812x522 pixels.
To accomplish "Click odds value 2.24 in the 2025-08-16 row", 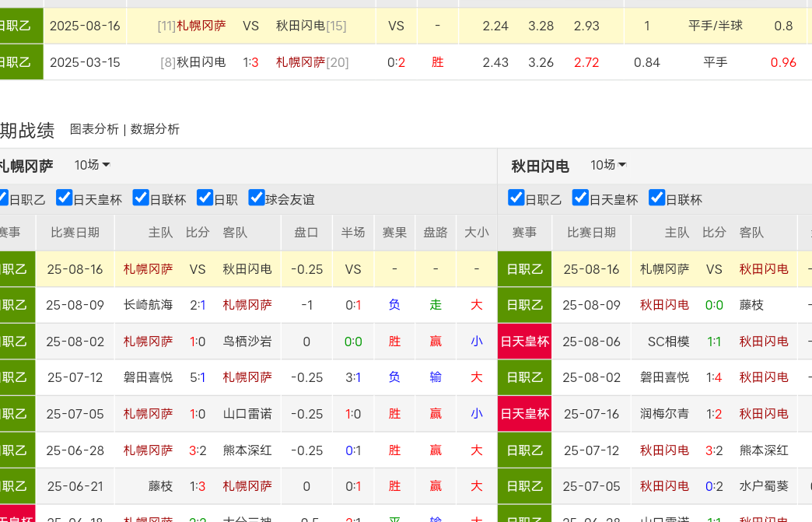I will point(495,26).
